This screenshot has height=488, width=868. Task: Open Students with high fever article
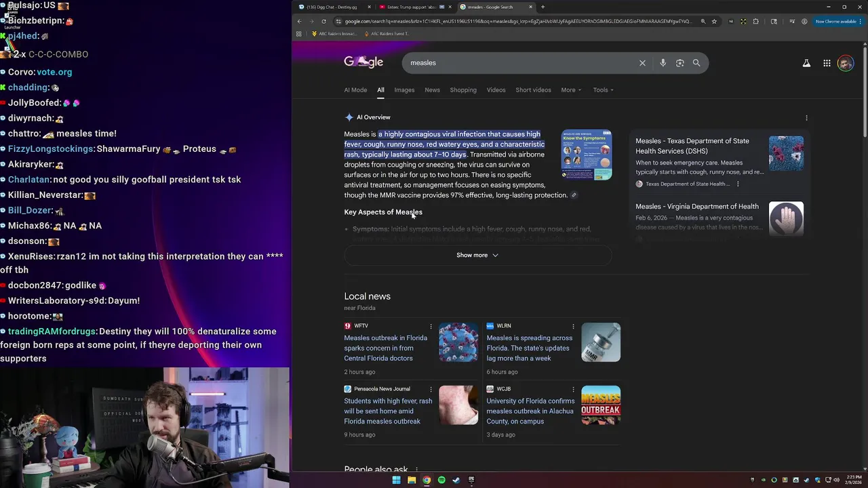388,411
